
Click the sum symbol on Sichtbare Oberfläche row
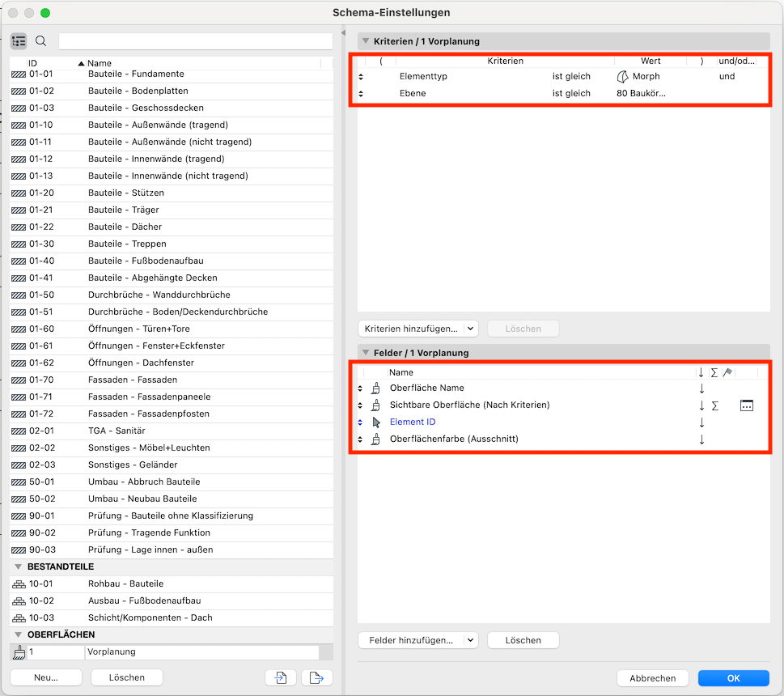click(715, 405)
